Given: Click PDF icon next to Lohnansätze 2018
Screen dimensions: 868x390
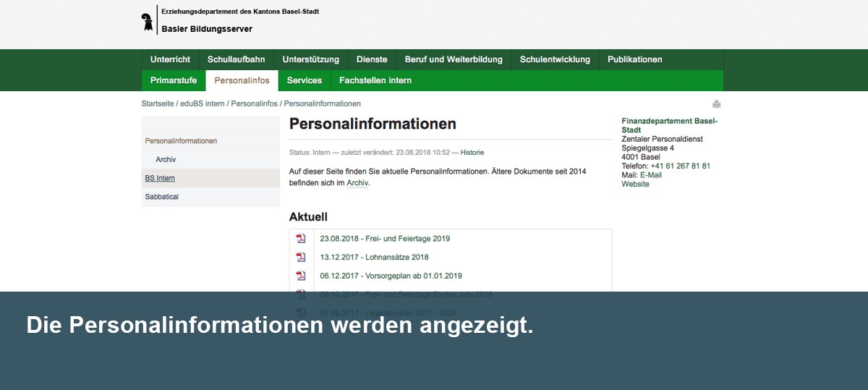Looking at the screenshot, I should tap(301, 257).
